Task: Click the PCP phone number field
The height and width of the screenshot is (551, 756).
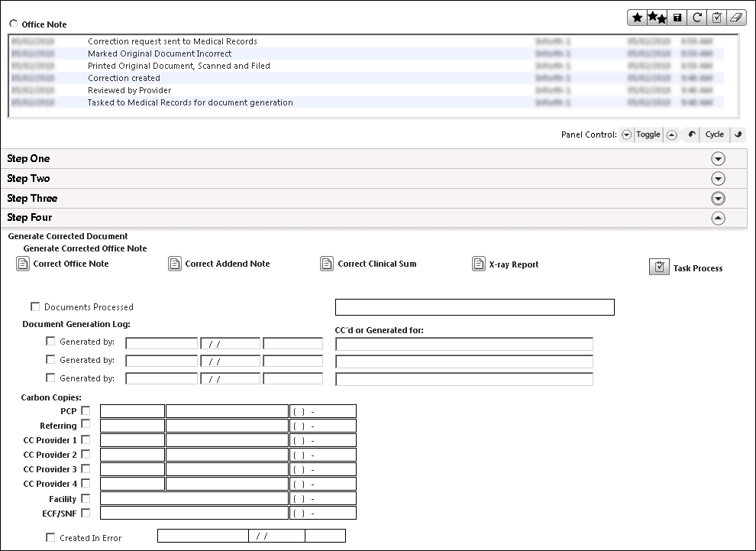Action: (x=323, y=411)
